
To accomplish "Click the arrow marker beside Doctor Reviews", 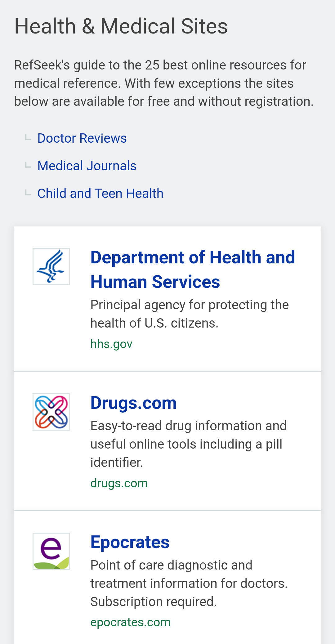I will coord(28,137).
